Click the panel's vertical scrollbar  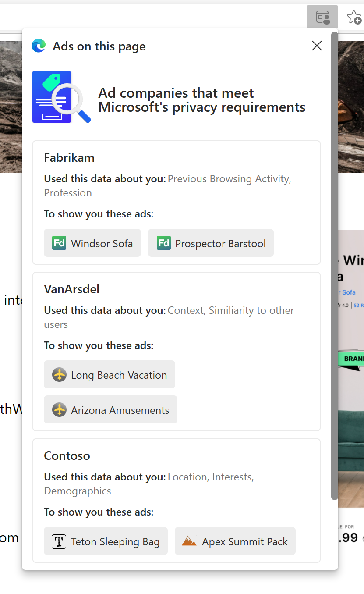[334, 266]
